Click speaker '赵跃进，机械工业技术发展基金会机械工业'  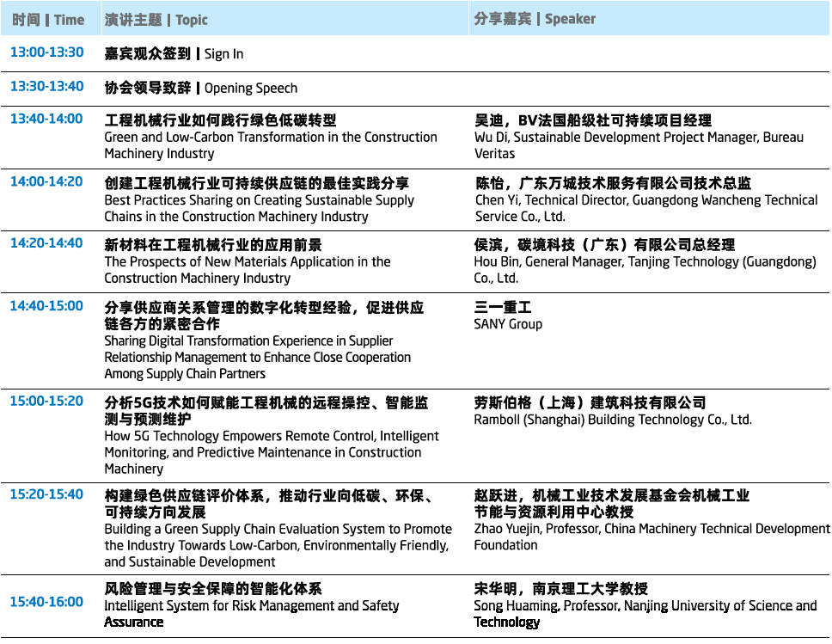point(612,496)
